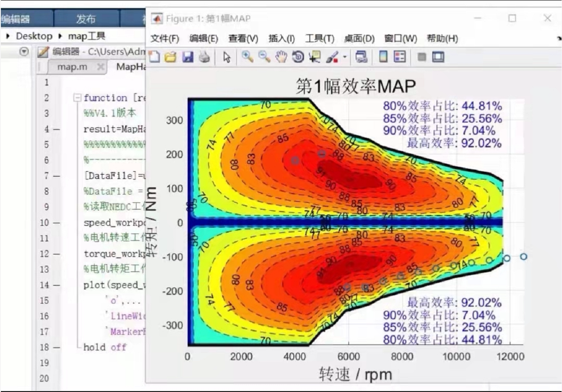Open the 桌面(D) menu
Screen dimensions: 562x392
point(359,39)
